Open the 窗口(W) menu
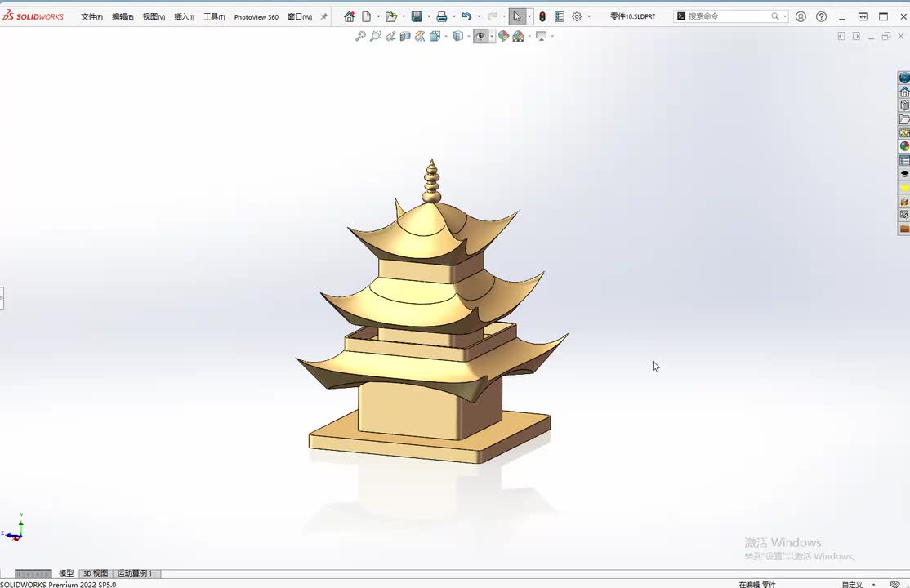 click(x=300, y=17)
